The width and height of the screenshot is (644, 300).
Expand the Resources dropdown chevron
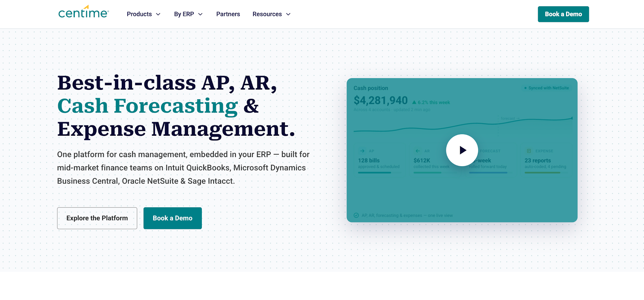[288, 14]
